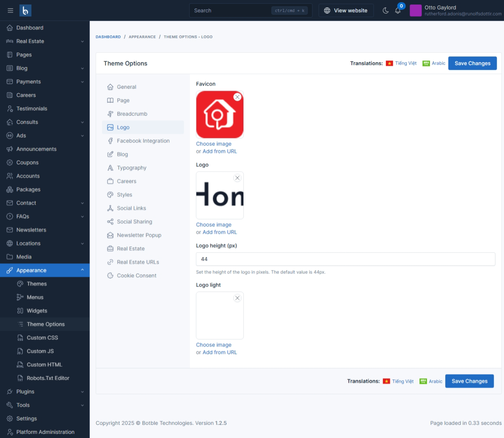Choose image for the Logo

pos(214,225)
